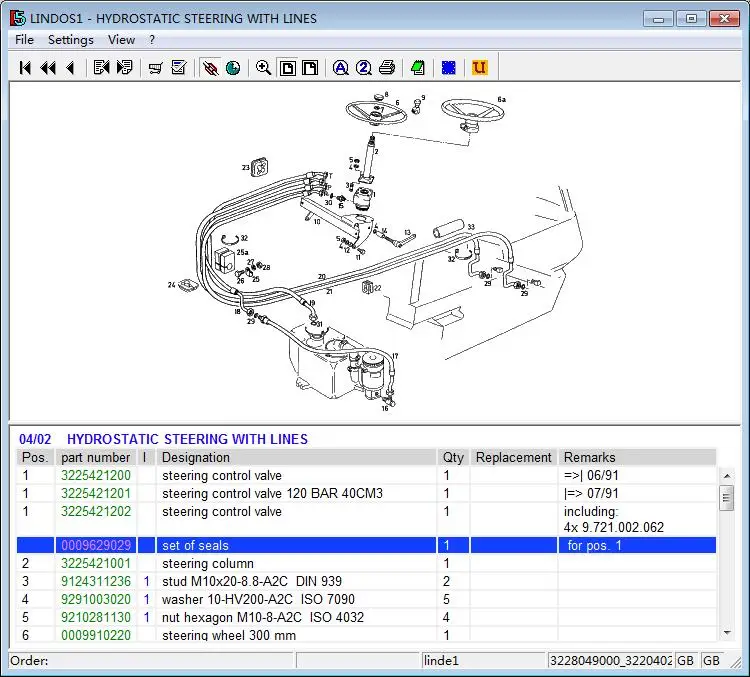This screenshot has height=677, width=750.
Task: Open the checklist order form icon
Action: click(x=179, y=68)
